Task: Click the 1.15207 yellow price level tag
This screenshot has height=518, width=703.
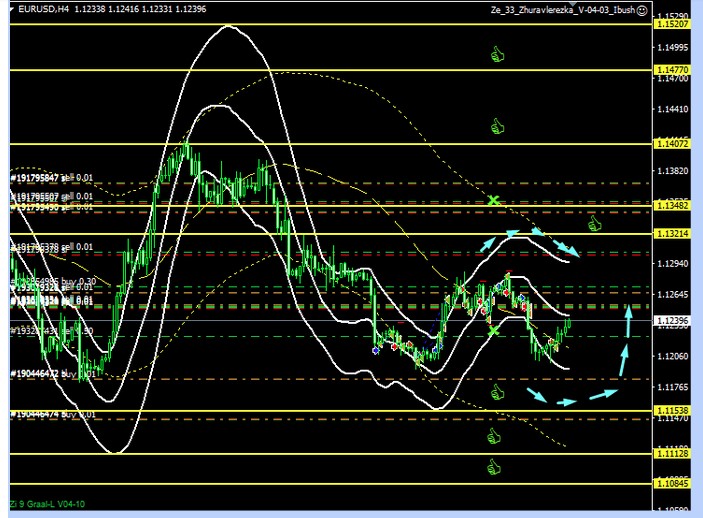Action: [x=672, y=24]
